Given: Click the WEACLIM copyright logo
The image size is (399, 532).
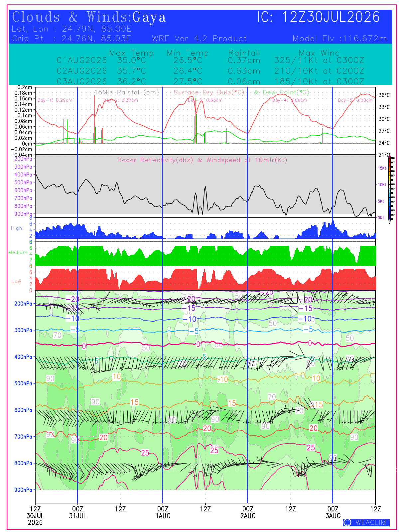Looking at the screenshot, I should pyautogui.click(x=366, y=522).
